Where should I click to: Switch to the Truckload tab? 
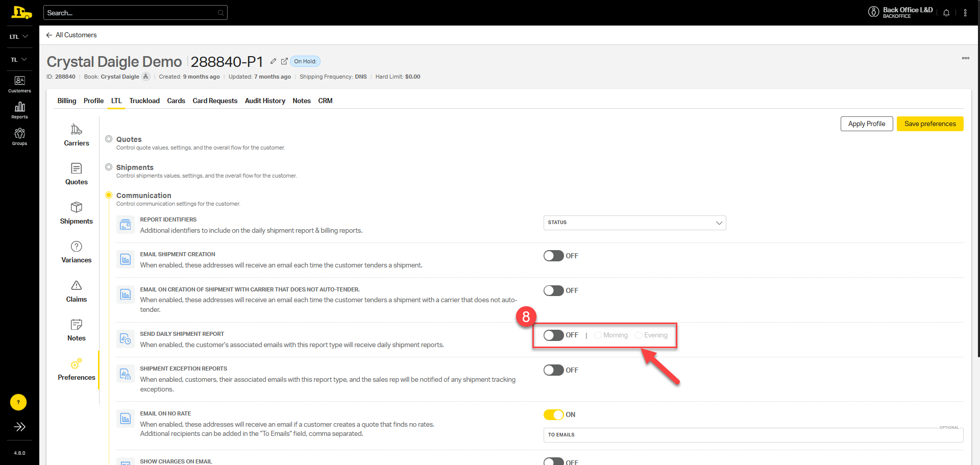[144, 101]
